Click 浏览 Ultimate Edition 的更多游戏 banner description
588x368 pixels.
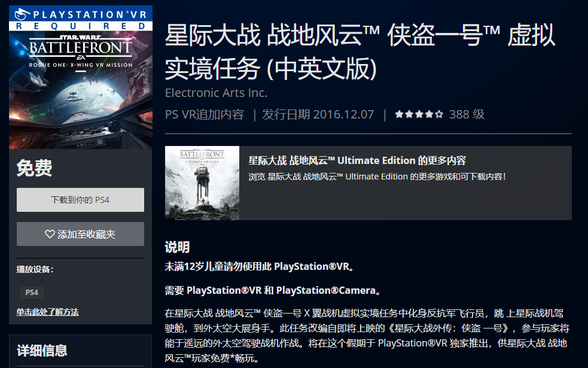tap(377, 177)
